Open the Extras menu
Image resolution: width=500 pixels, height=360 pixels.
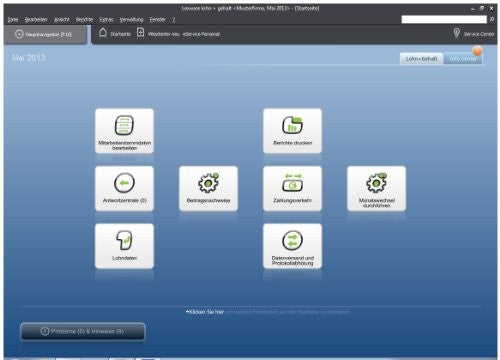pos(106,20)
